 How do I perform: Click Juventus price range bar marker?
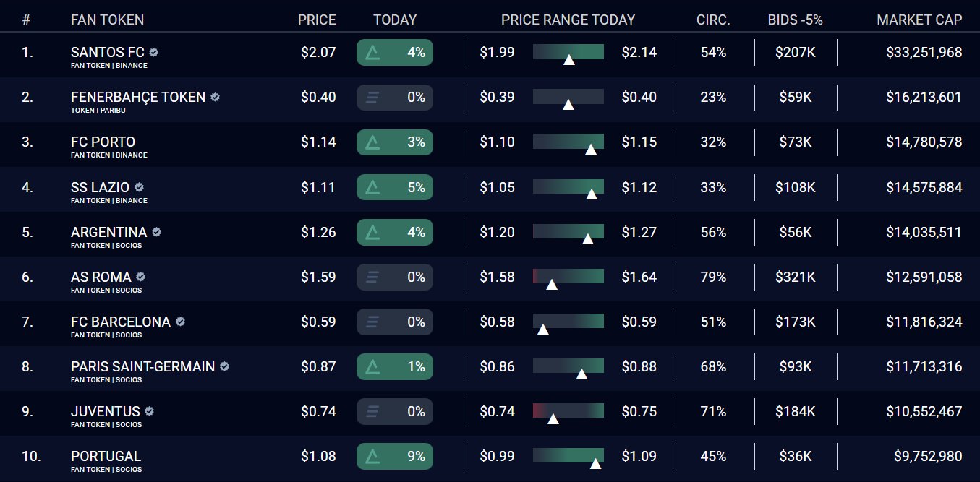tap(553, 418)
